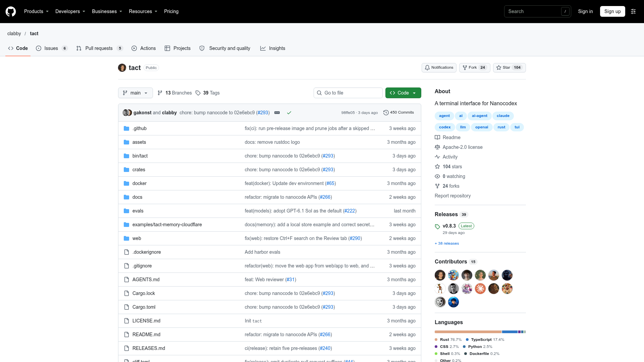Open the README.md file

point(146,335)
